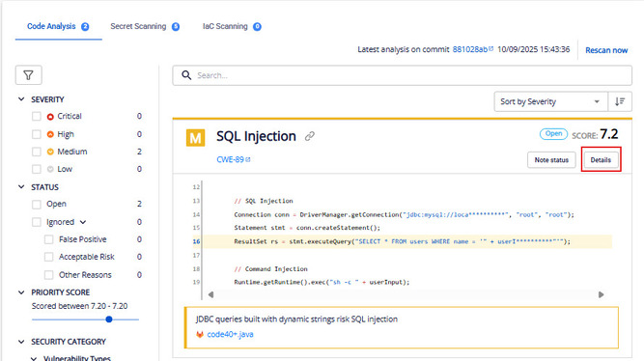Click the Details button
The width and height of the screenshot is (644, 361).
click(x=601, y=160)
